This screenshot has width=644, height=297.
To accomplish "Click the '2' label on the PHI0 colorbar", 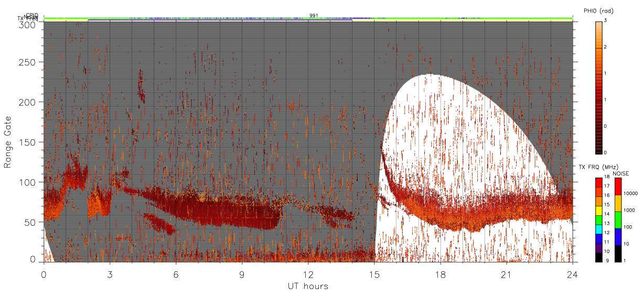I will 606,48.
